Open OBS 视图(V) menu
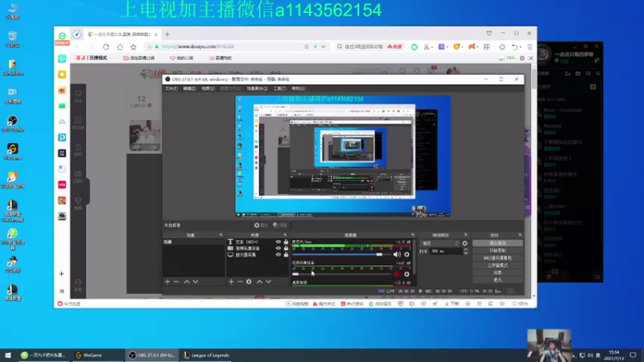This screenshot has height=362, width=644. coord(208,88)
